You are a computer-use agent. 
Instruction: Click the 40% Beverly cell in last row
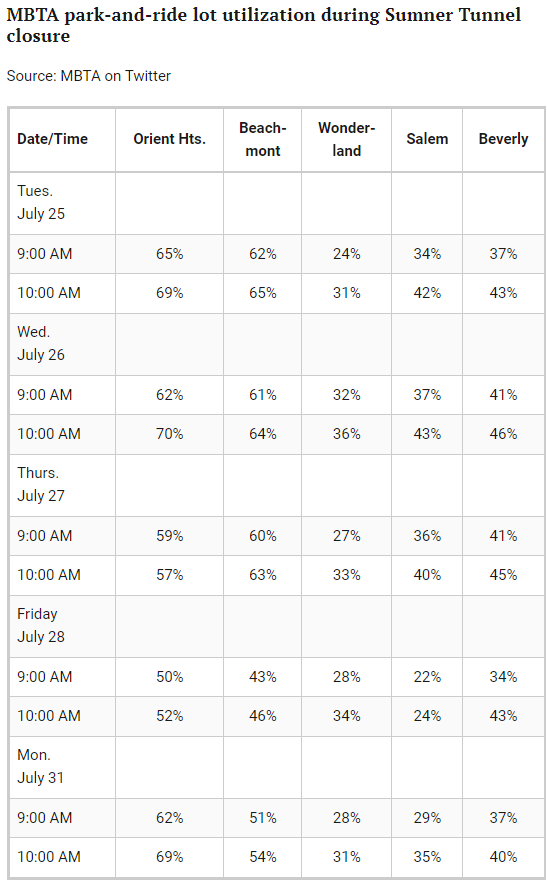(503, 857)
